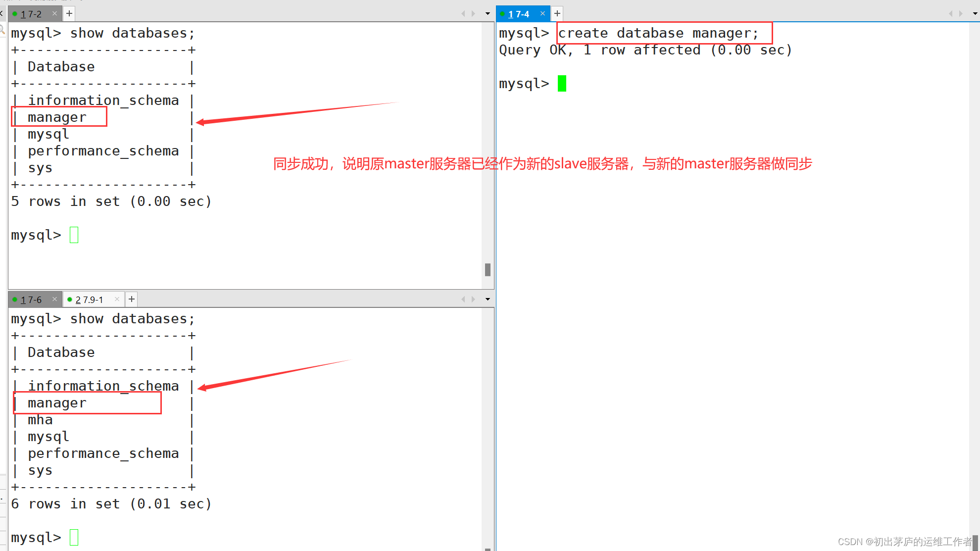The width and height of the screenshot is (980, 551).
Task: Click the 'manager' database entry bottom-left pane
Action: (56, 403)
